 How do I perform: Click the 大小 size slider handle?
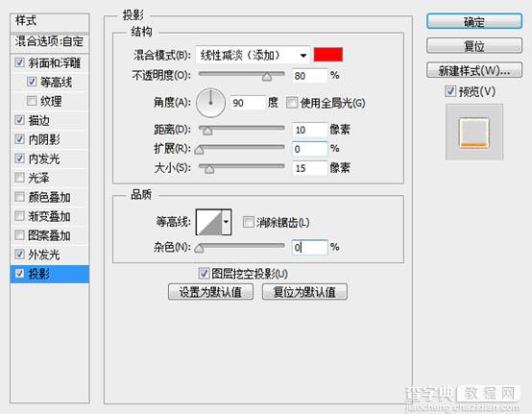pos(209,169)
